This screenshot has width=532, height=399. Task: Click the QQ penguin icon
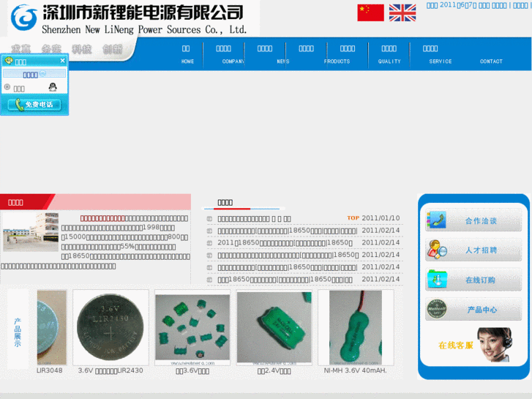pos(53,87)
